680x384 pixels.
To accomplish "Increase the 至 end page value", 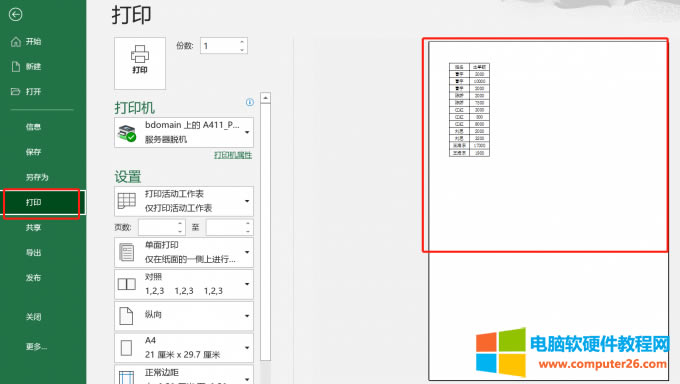I will point(248,223).
